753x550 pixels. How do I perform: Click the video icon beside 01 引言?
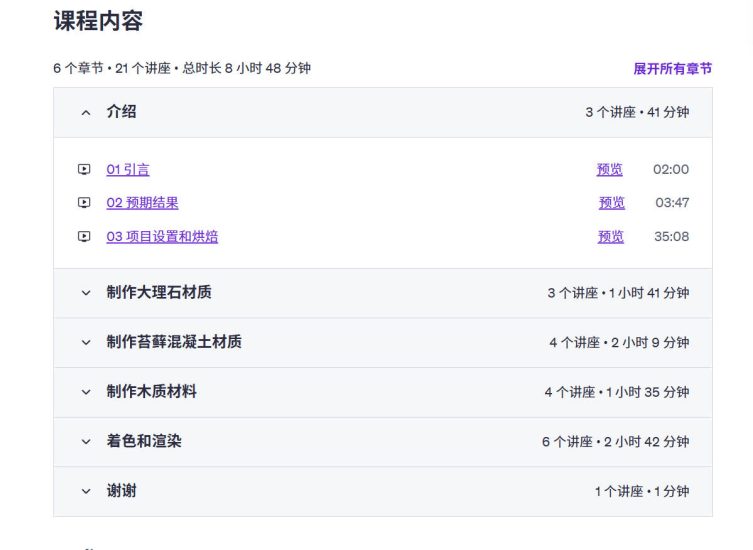tap(84, 169)
